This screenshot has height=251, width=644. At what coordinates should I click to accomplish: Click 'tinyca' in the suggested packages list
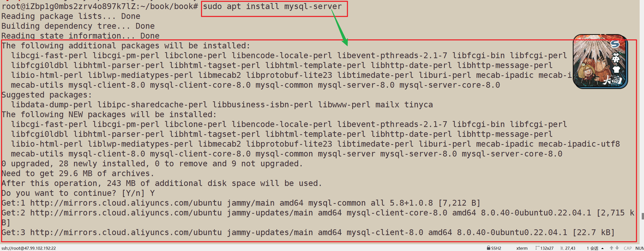click(x=419, y=105)
